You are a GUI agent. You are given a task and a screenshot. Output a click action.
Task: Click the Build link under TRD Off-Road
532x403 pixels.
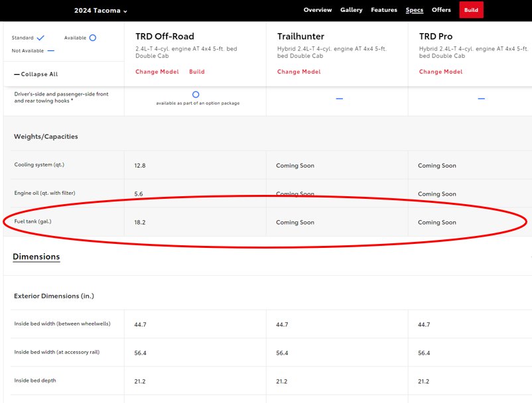[x=197, y=72]
